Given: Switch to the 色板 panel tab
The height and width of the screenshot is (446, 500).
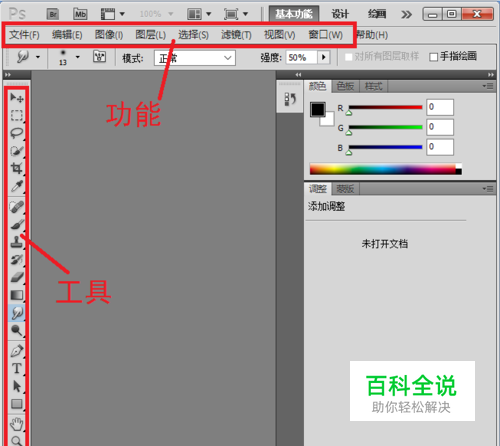Looking at the screenshot, I should [x=345, y=86].
